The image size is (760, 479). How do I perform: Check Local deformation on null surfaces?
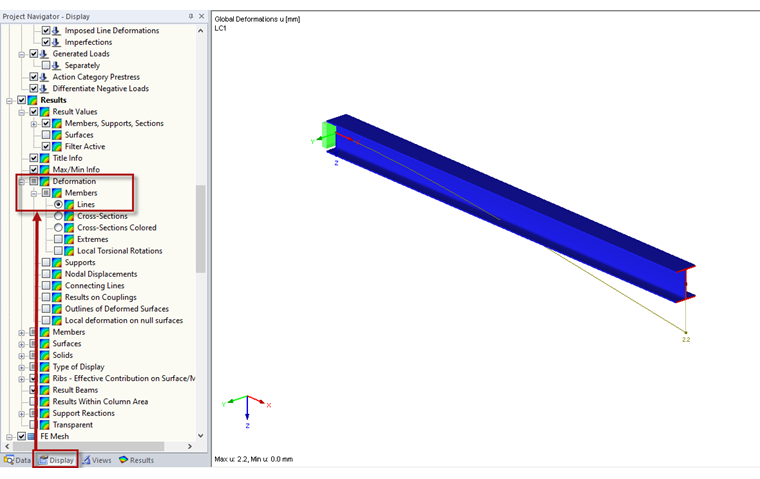click(x=46, y=320)
